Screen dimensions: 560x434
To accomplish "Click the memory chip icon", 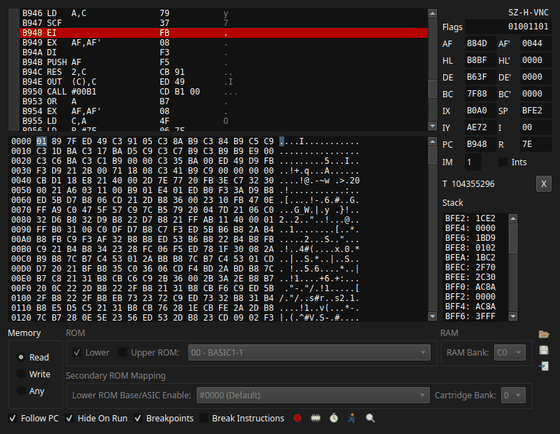I will [316, 418].
